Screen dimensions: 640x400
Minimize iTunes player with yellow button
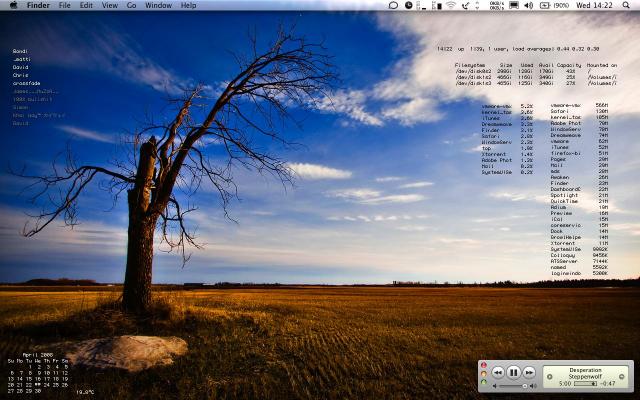(484, 373)
